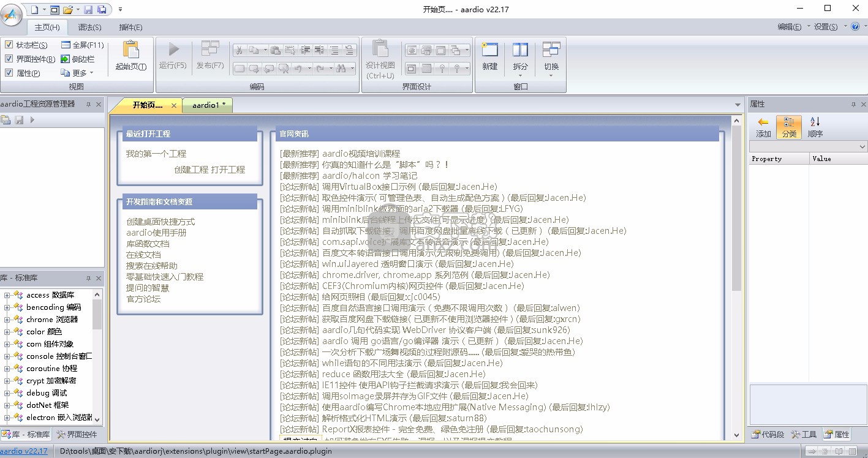Select the debug 调试 library item

click(47, 393)
